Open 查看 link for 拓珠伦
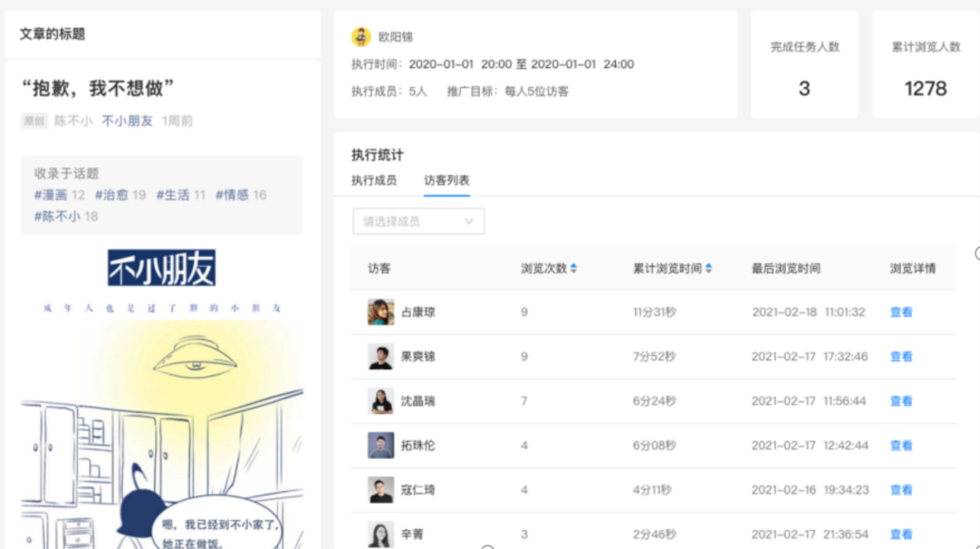The height and width of the screenshot is (549, 980). [901, 446]
